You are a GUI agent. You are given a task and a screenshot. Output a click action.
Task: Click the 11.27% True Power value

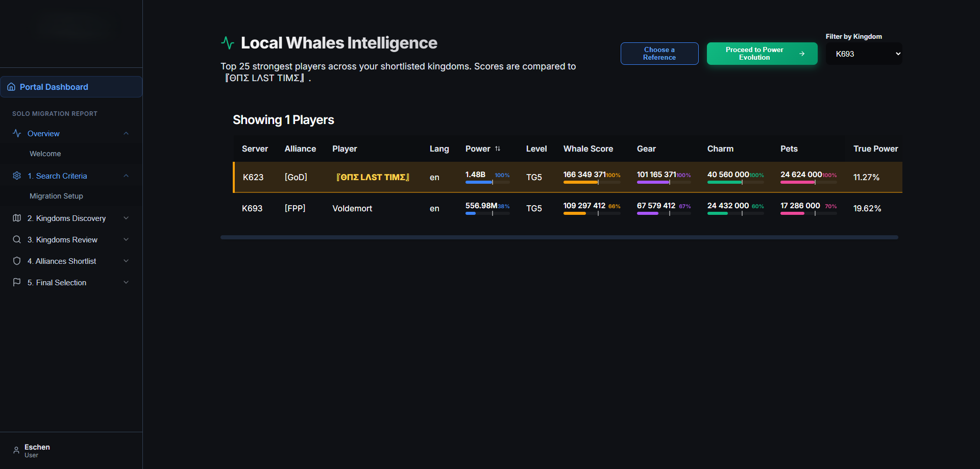click(866, 177)
